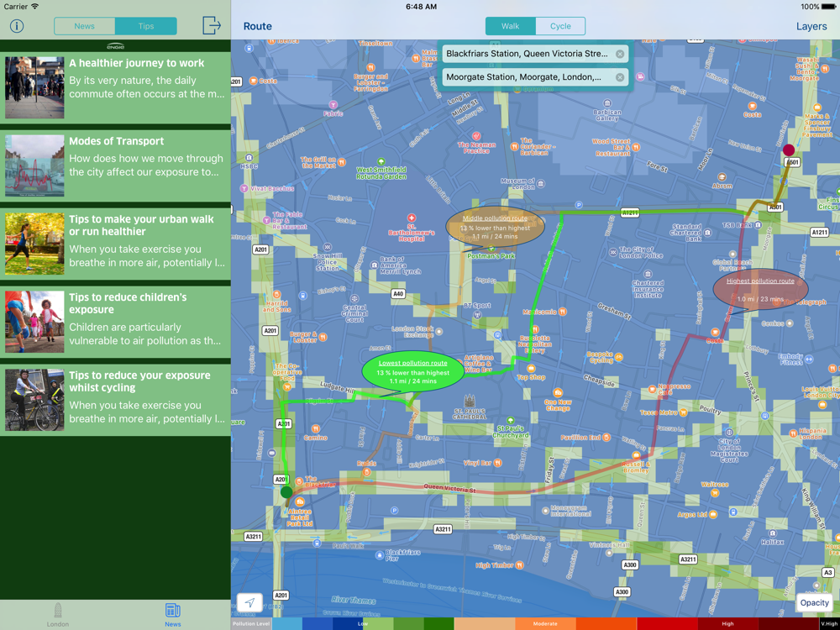Tap the Pollution Level legend label
The image size is (840, 630).
251,623
